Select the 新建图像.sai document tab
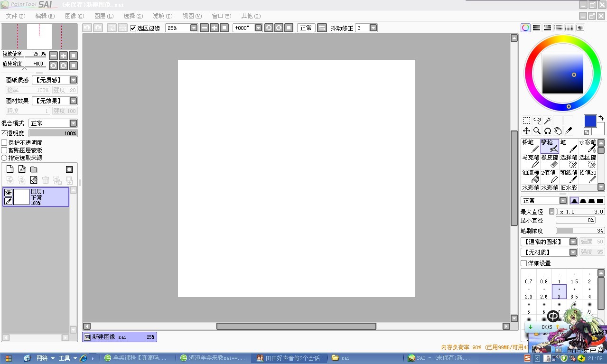Image resolution: width=607 pixels, height=364 pixels. click(120, 337)
